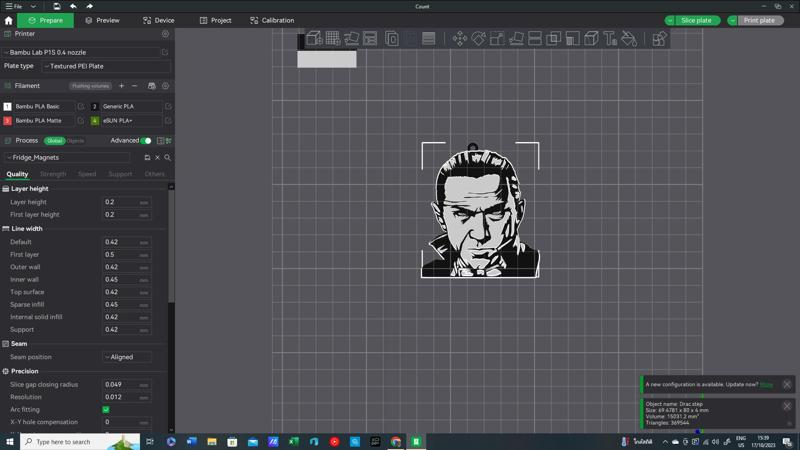Click the Add plate grid icon
The height and width of the screenshot is (450, 800).
click(332, 39)
